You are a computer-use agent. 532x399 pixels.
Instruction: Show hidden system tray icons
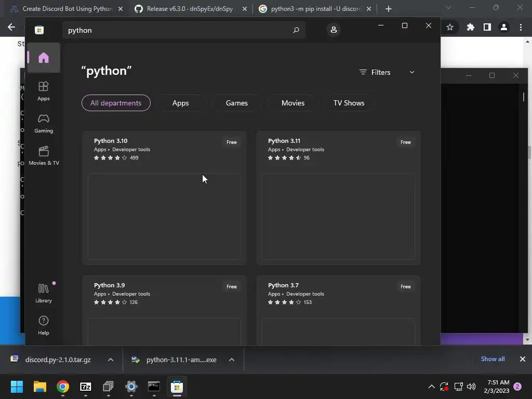click(432, 387)
